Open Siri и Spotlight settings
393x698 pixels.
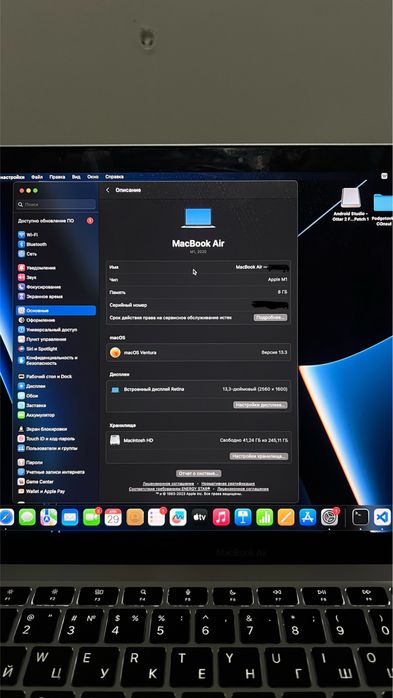[x=56, y=349]
